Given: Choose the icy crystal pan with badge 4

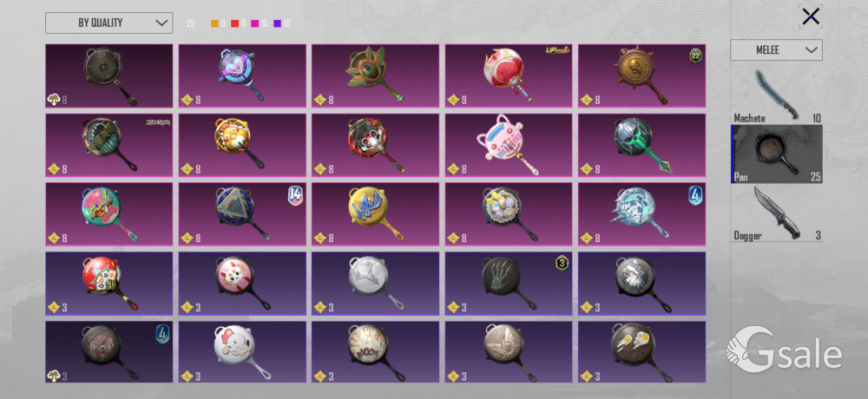Looking at the screenshot, I should (x=641, y=215).
